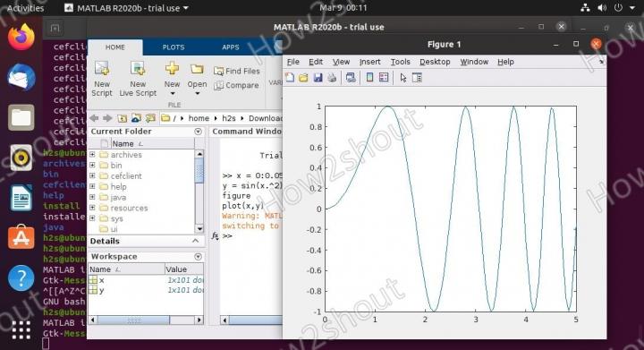Open the Tools menu in Figure 1
The height and width of the screenshot is (350, 644).
tap(400, 62)
